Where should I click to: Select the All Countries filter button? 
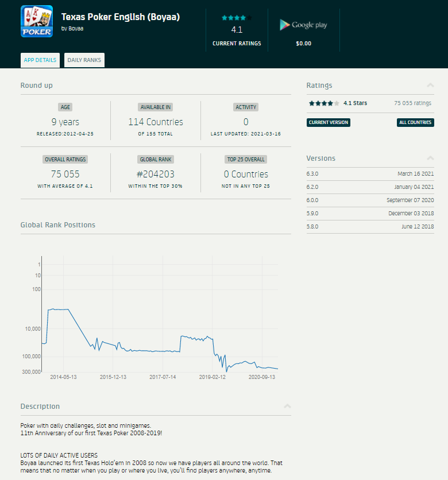point(415,122)
